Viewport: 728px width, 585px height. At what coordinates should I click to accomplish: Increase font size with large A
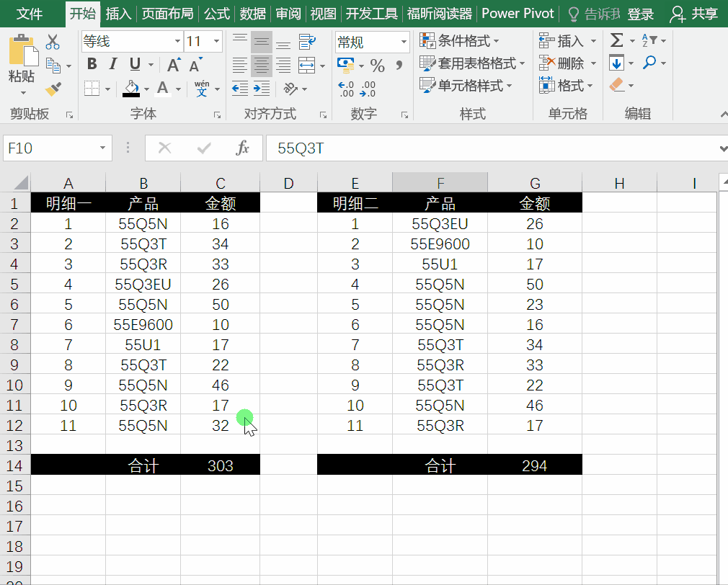tap(174, 65)
